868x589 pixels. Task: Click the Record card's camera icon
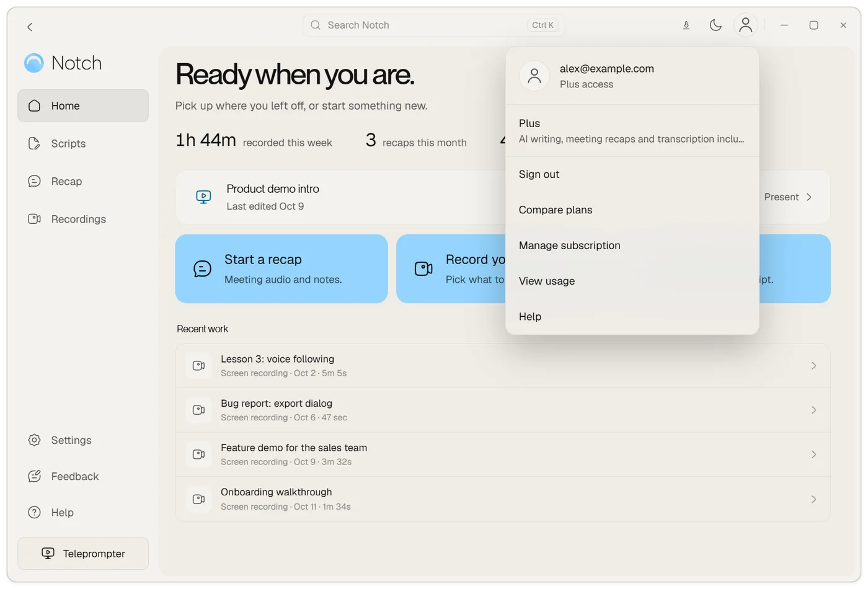pos(423,269)
